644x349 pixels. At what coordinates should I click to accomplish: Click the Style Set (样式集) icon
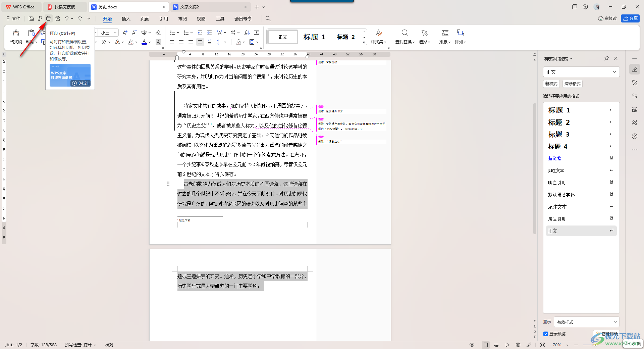point(378,37)
